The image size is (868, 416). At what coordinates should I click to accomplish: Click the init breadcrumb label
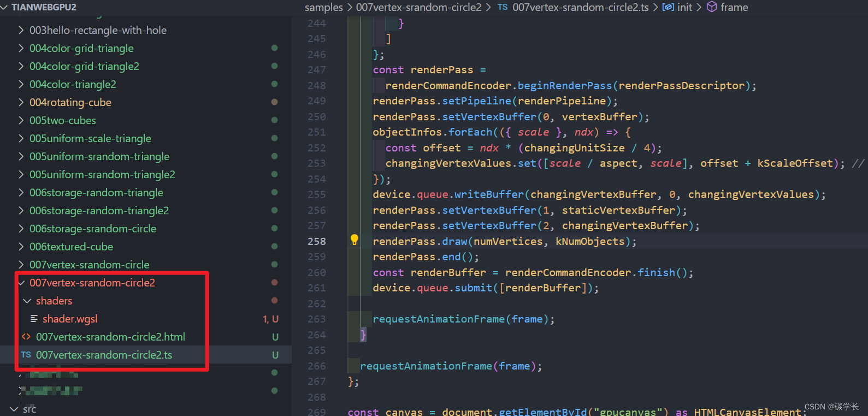[685, 7]
